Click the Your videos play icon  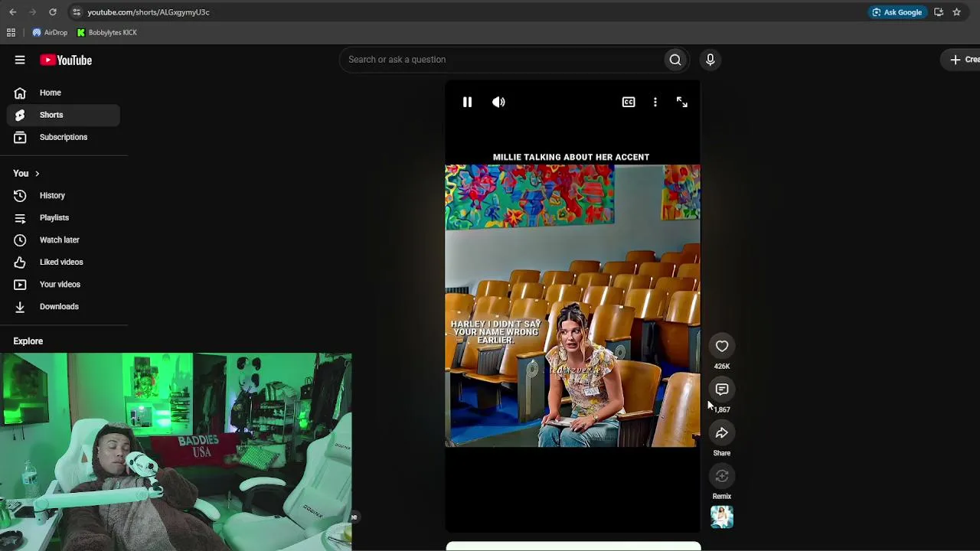click(20, 285)
